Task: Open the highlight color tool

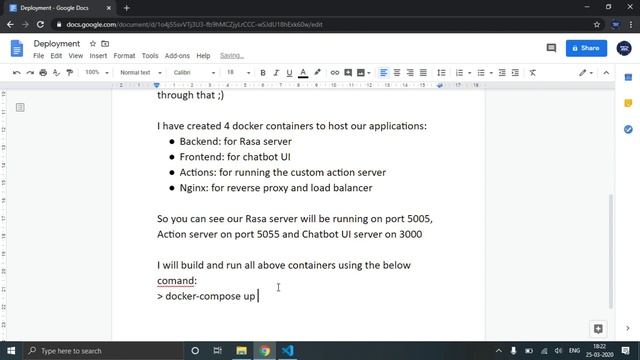Action: [x=317, y=73]
